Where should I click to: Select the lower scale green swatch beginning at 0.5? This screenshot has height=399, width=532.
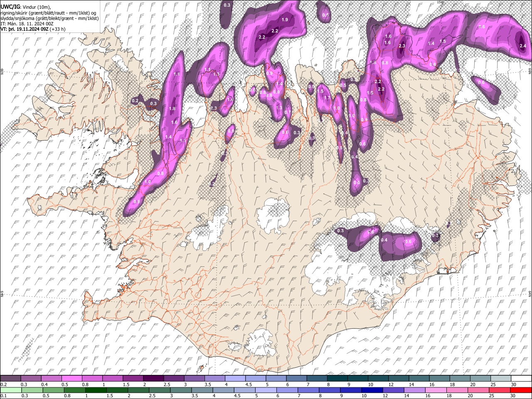pyautogui.click(x=54, y=390)
